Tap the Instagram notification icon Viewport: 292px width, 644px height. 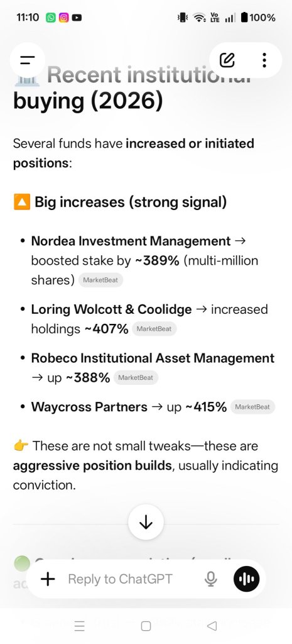(63, 18)
